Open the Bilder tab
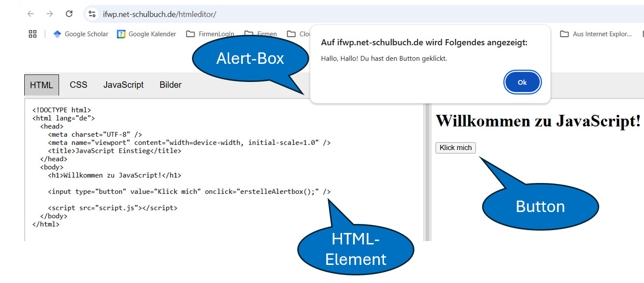644x283 pixels. pos(171,85)
